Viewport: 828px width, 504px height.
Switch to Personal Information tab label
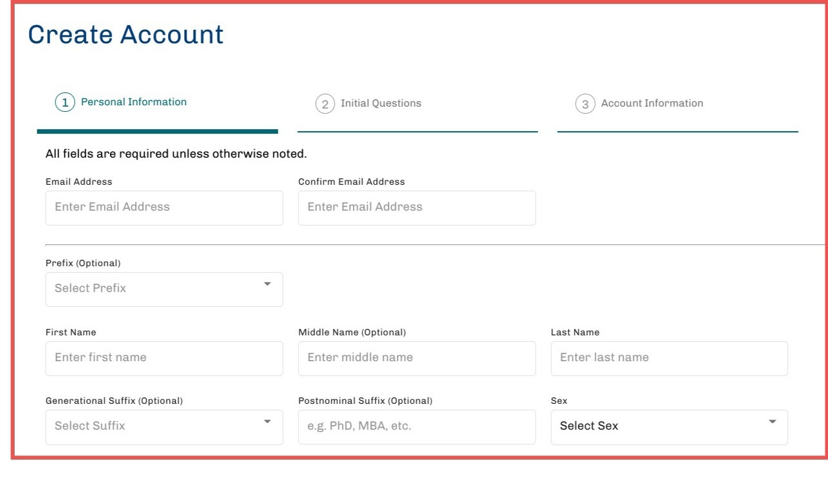[134, 102]
